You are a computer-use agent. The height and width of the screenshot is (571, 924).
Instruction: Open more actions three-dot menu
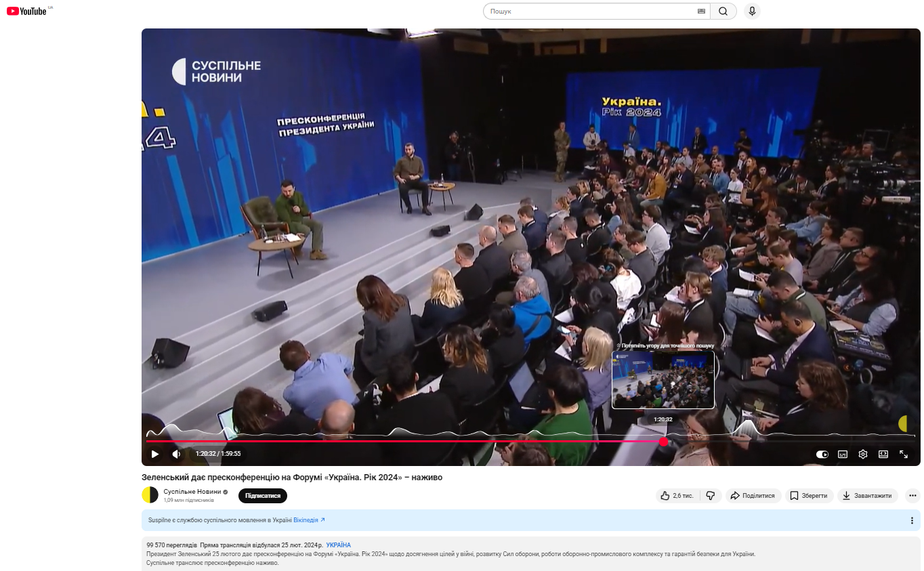(912, 496)
